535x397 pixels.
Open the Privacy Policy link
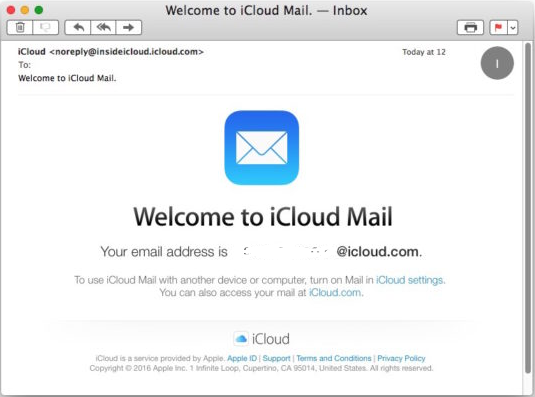click(x=401, y=358)
